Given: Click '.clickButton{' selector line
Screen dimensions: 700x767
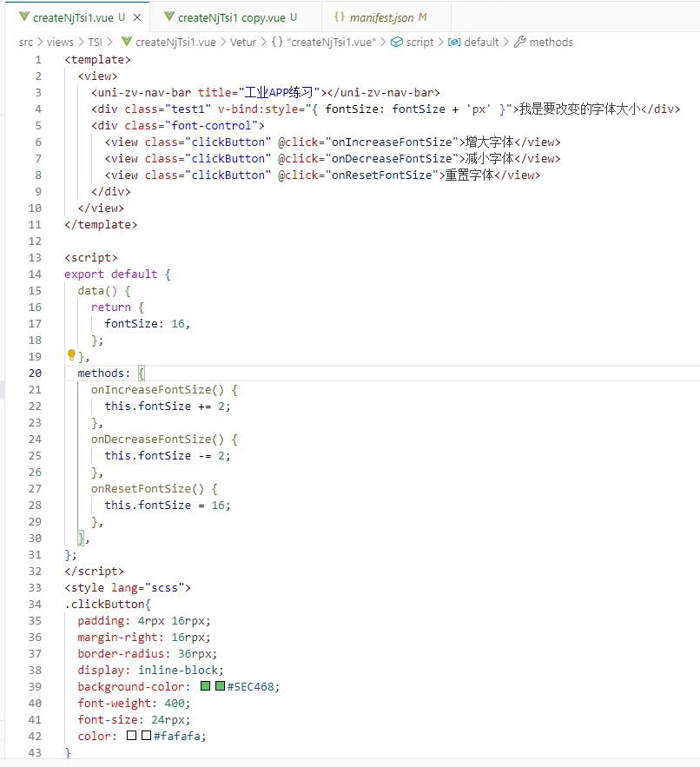Looking at the screenshot, I should [108, 604].
